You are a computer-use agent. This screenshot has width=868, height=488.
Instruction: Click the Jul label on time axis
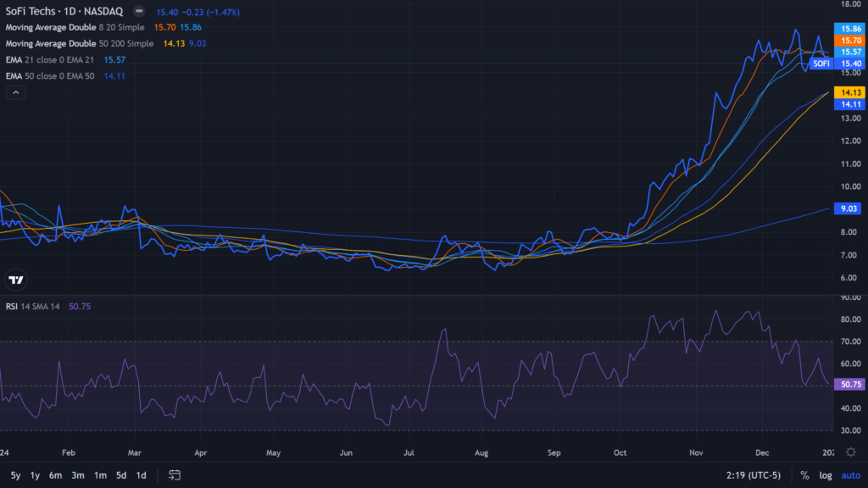point(409,452)
